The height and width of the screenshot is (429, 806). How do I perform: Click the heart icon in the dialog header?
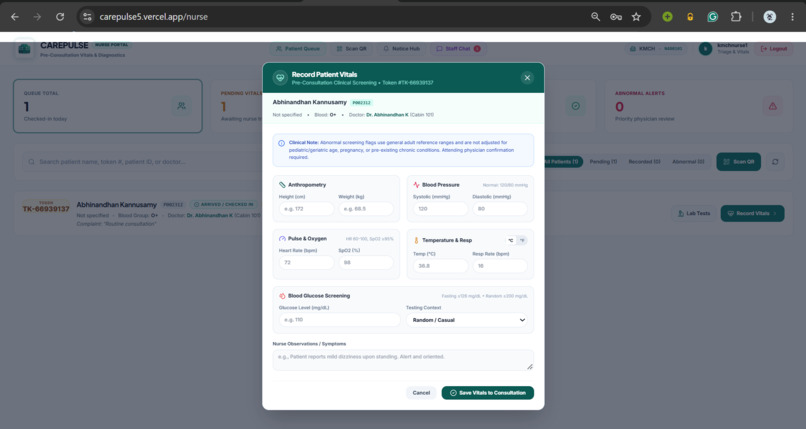(280, 78)
